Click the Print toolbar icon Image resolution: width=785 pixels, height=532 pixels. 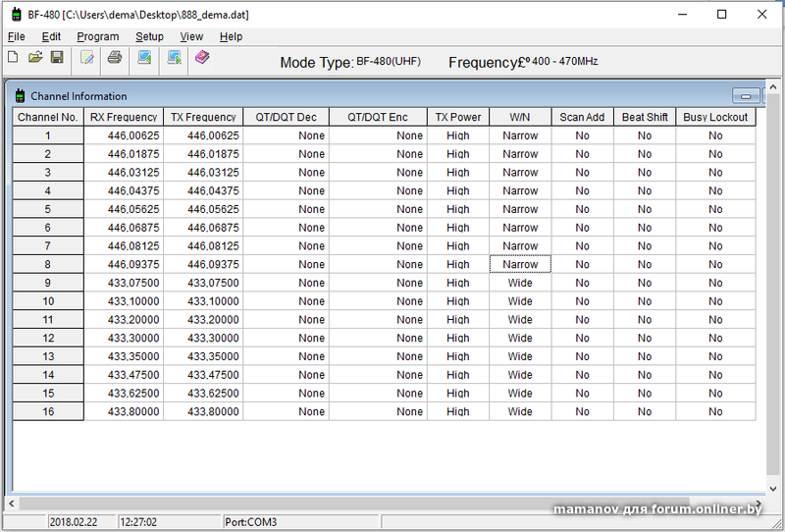click(x=115, y=58)
